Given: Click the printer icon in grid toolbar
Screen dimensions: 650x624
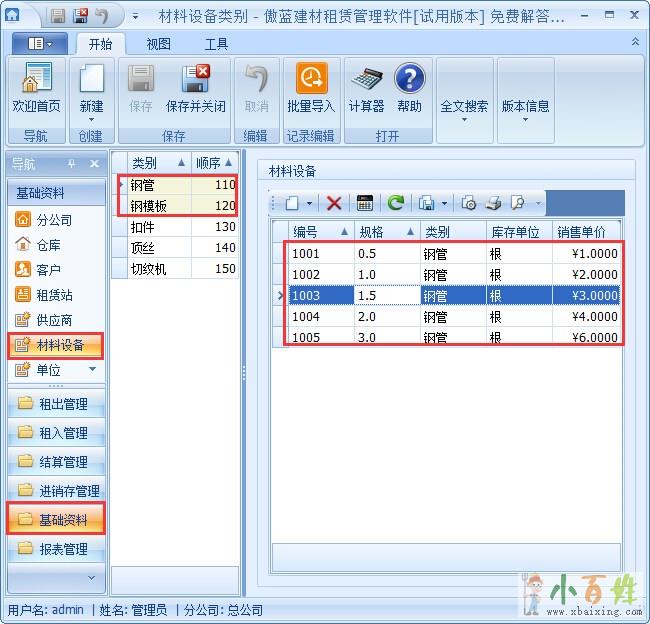Looking at the screenshot, I should point(493,203).
